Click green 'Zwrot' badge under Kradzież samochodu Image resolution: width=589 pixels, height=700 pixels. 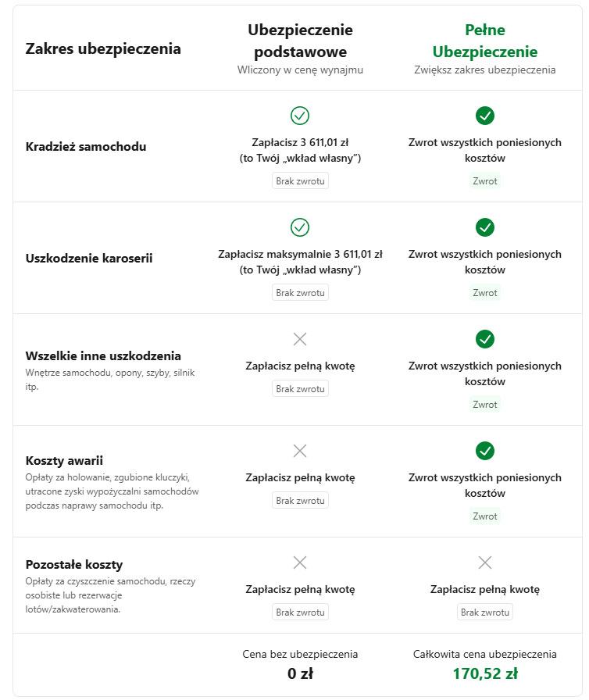484,180
